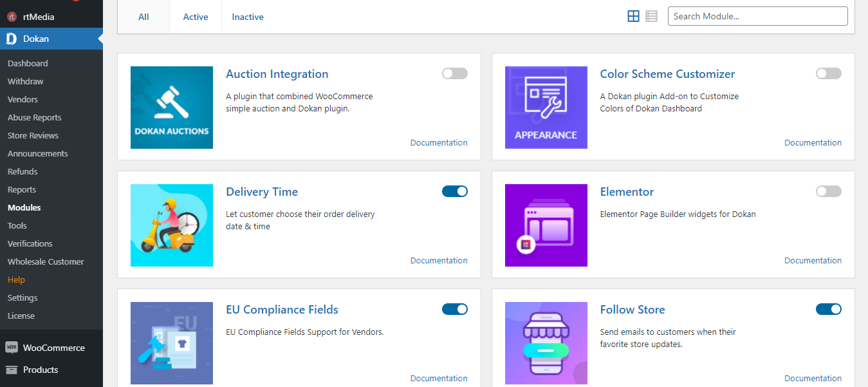Click the Elementor module icon

point(546,225)
